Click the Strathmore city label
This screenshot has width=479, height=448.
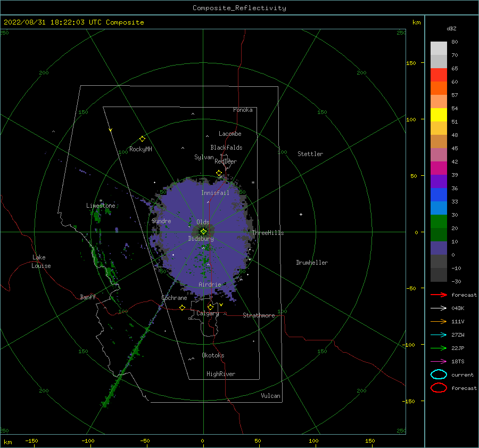[x=259, y=315]
